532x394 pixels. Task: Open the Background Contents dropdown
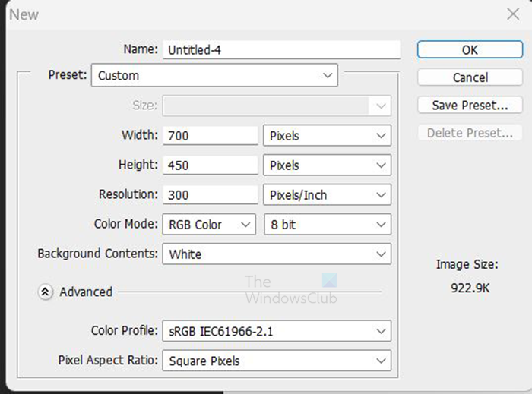click(x=277, y=254)
